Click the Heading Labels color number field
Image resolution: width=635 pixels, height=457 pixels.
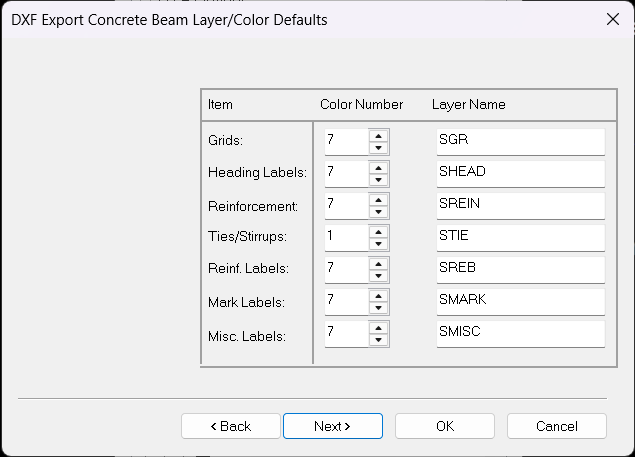pos(347,174)
